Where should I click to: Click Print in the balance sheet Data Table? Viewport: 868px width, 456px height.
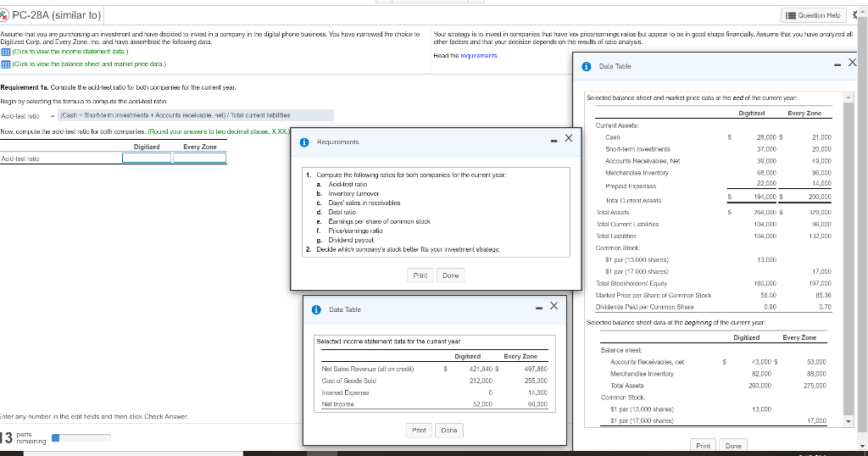coord(703,446)
